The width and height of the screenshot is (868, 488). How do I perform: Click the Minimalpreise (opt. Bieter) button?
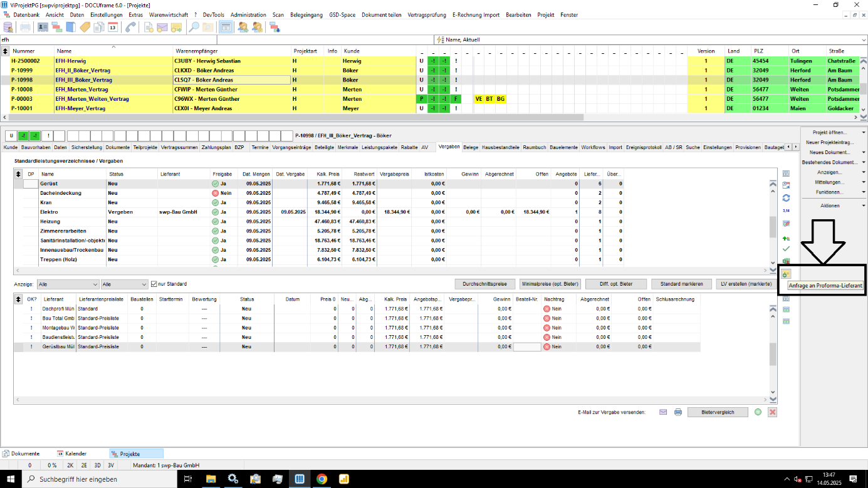550,284
